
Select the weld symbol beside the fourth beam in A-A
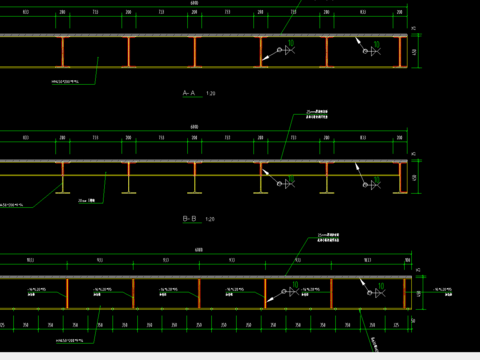(286, 48)
